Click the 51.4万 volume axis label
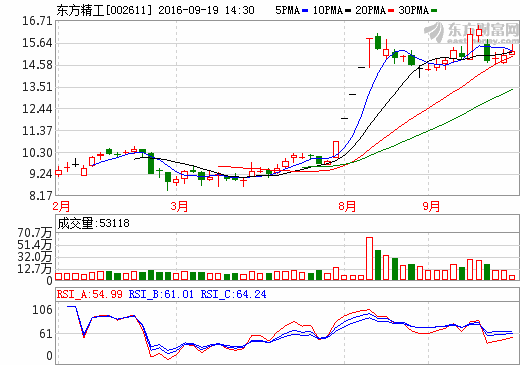Viewport: 520px width, 365px height. point(35,245)
